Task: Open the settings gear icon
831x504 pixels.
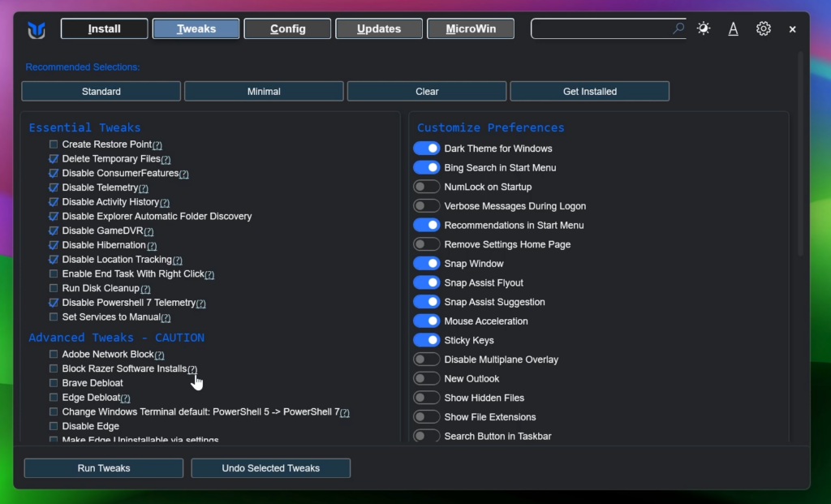Action: (763, 28)
